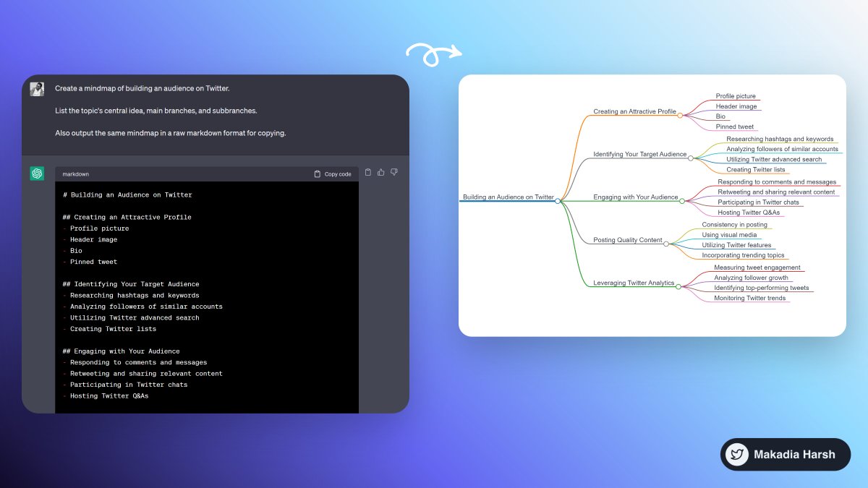The image size is (868, 488).
Task: Click the 'markdown' code block label
Action: pyautogui.click(x=76, y=174)
